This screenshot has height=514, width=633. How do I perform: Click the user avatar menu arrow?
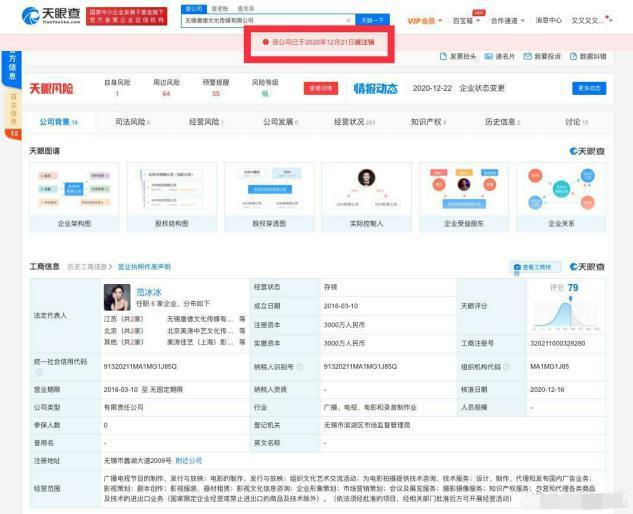[x=611, y=20]
